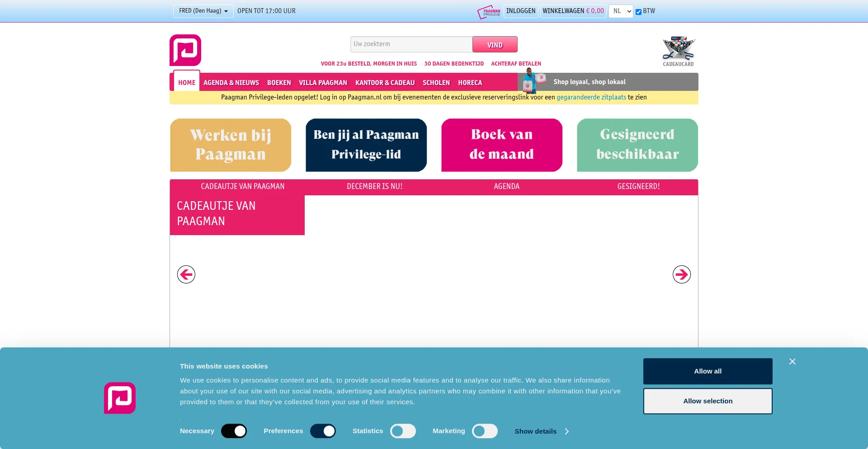Open the BOEKEN menu item
Screen dimensions: 868x449
(279, 83)
